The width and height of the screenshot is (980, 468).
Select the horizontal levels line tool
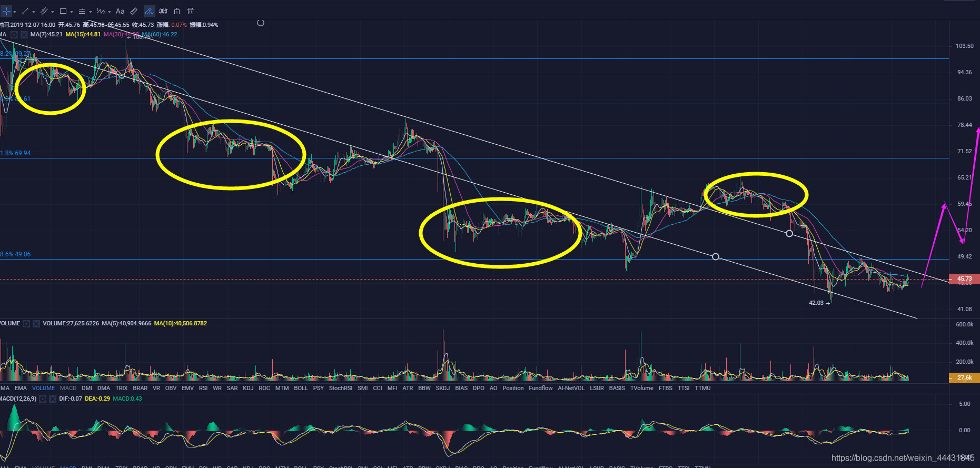click(82, 11)
